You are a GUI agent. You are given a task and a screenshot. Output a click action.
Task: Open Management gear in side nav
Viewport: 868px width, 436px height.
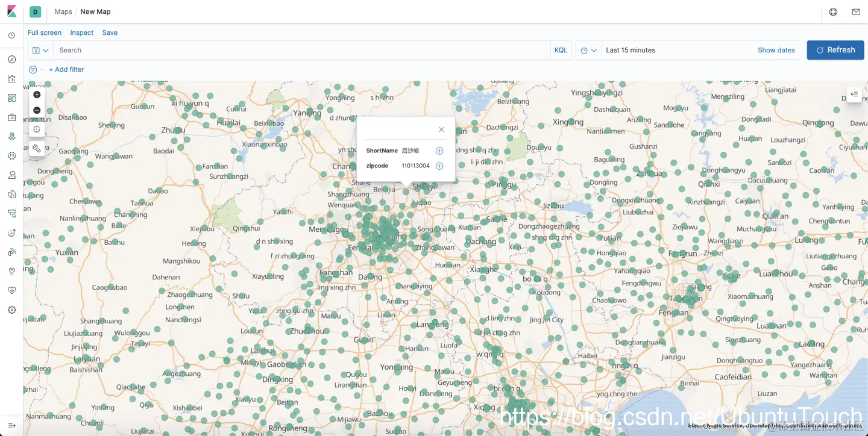(11, 310)
